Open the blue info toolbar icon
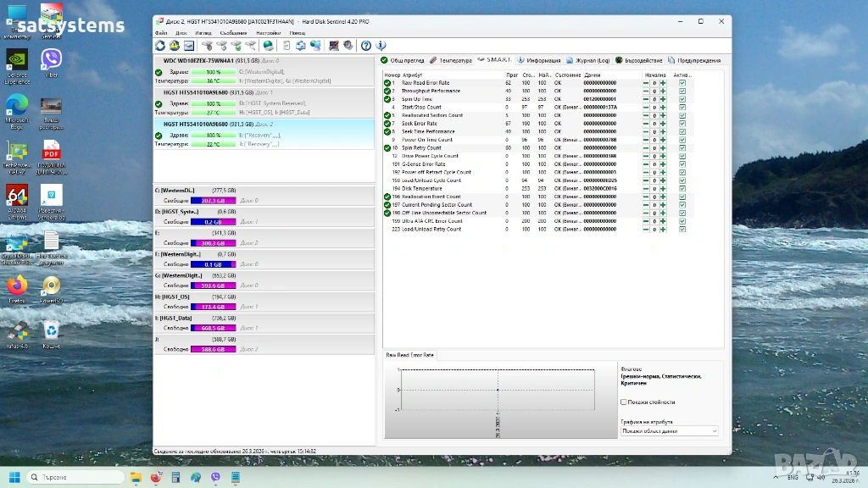The height and width of the screenshot is (488, 868). click(380, 46)
